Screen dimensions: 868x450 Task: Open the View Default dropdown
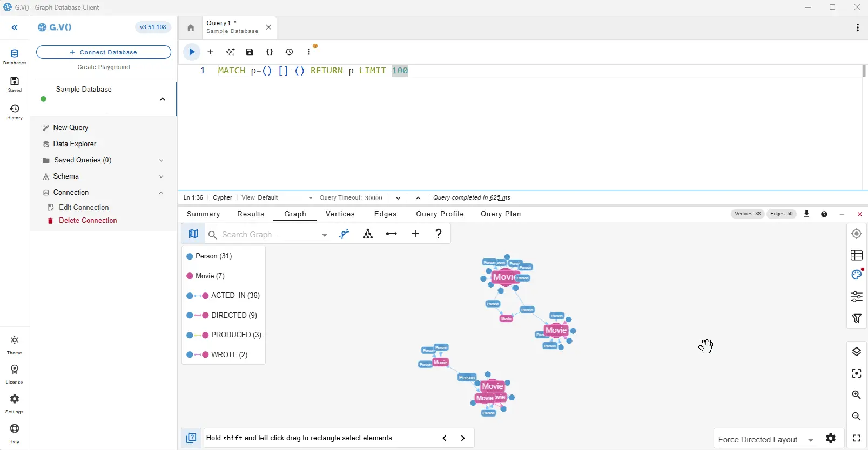277,198
